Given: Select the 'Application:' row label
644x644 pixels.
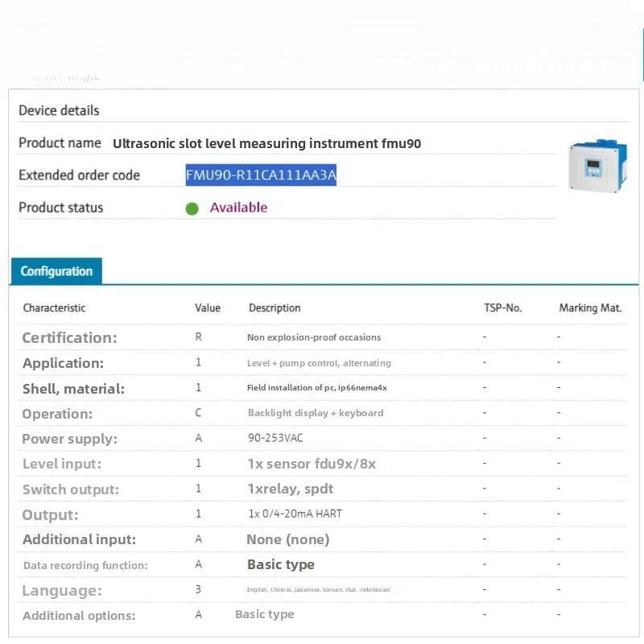Looking at the screenshot, I should [x=64, y=363].
